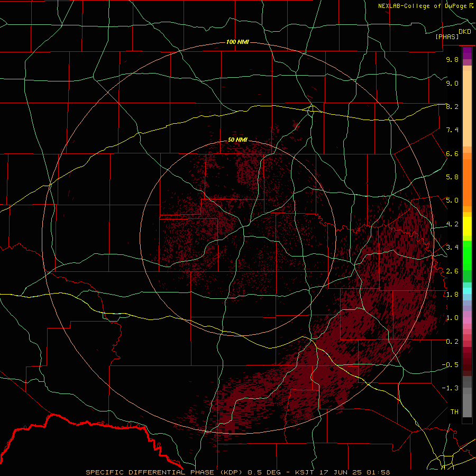Click the 50 NMI range ring label
The width and height of the screenshot is (476, 476).
(237, 140)
